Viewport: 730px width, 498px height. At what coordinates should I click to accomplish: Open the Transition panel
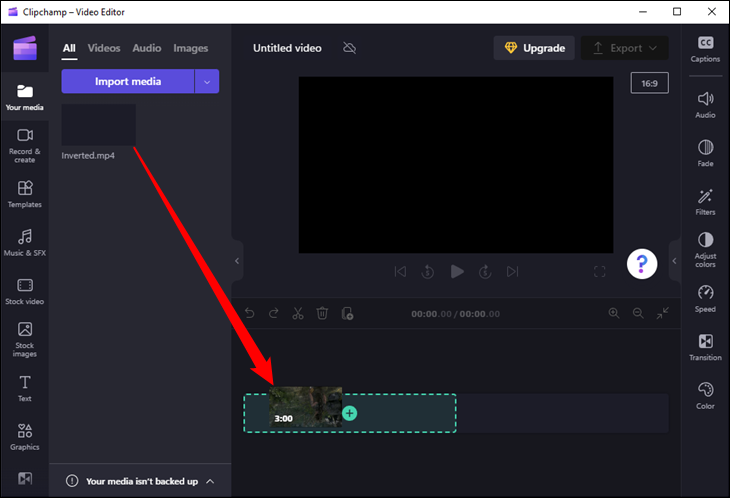pos(705,347)
